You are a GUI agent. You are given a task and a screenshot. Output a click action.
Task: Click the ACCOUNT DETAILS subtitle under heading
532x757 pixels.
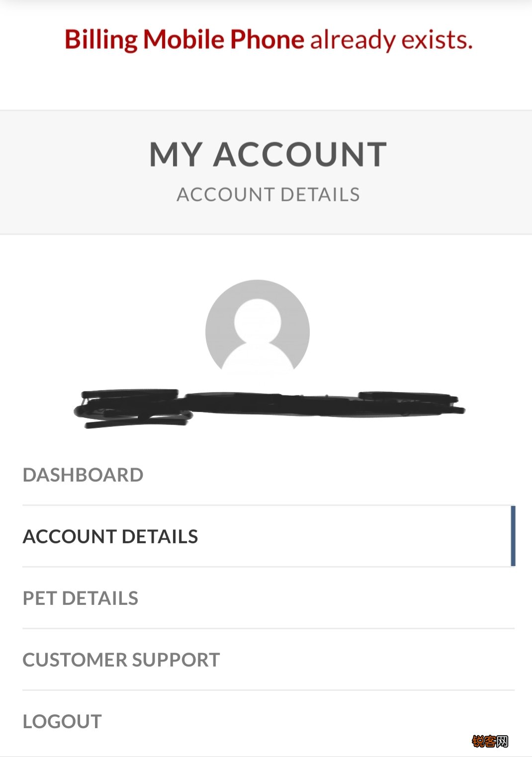(268, 194)
